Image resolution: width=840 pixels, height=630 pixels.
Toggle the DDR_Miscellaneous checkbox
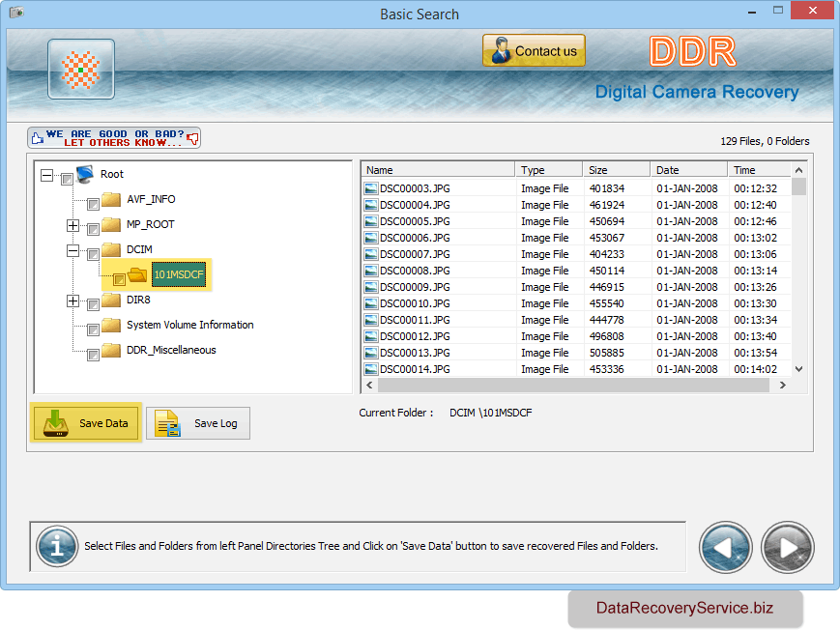93,355
